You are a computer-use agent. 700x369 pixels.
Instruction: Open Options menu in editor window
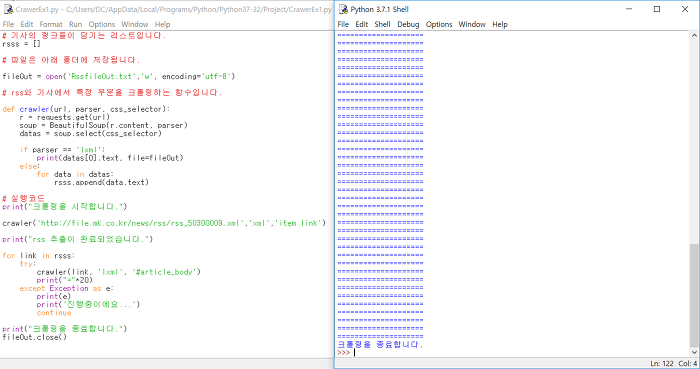pos(101,24)
